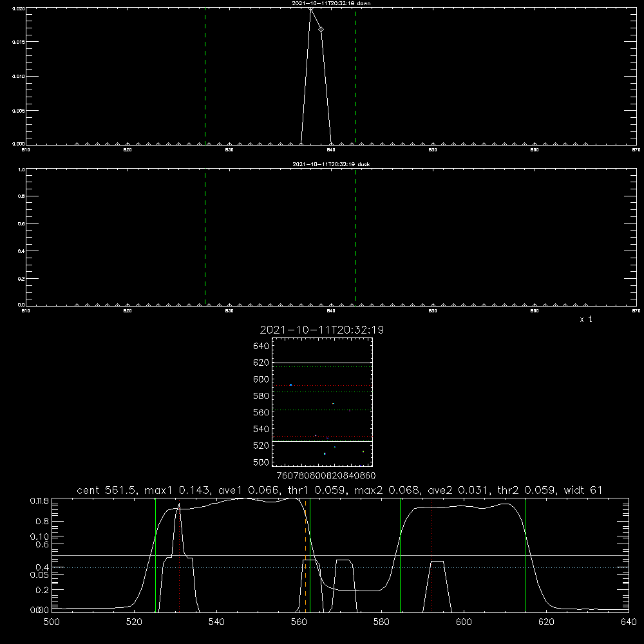Viewport: 644px width, 644px height.
Task: Click the red dotted line near 592 in the bottom plot
Action: click(x=431, y=555)
